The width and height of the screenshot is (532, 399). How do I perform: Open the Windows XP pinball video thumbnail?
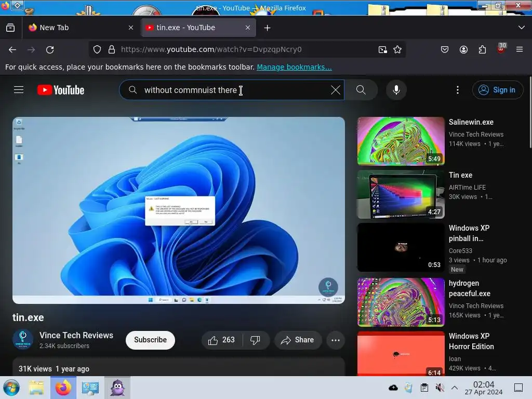click(x=401, y=247)
